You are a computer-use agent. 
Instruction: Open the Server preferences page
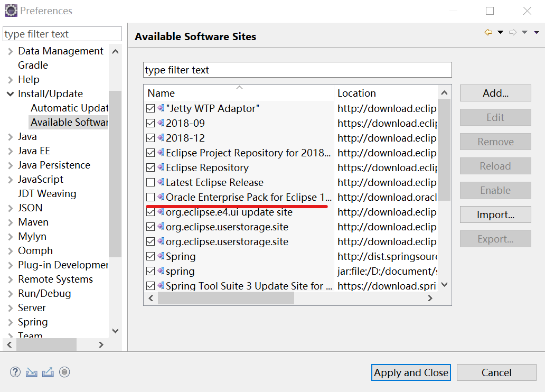[32, 307]
